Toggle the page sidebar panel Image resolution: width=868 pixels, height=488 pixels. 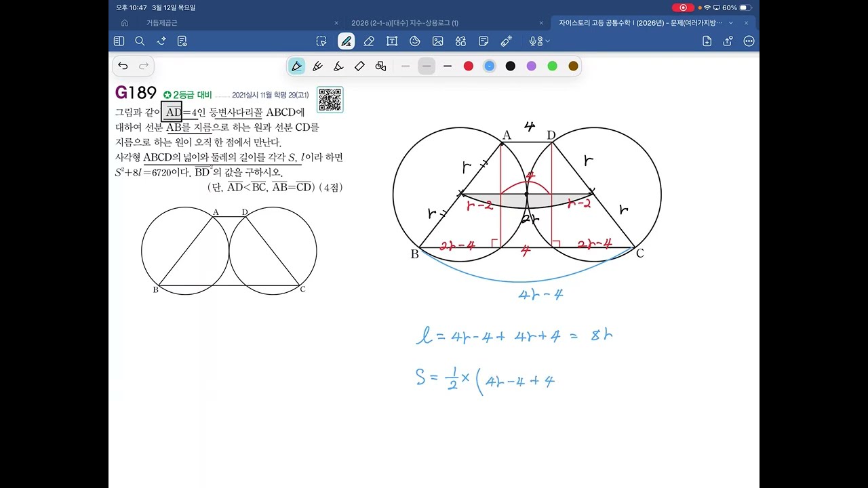pyautogui.click(x=119, y=41)
